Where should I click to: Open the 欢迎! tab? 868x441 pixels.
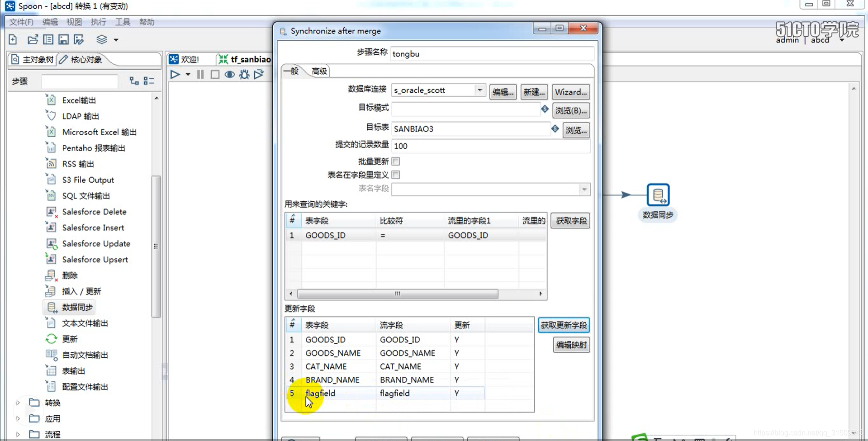point(185,60)
